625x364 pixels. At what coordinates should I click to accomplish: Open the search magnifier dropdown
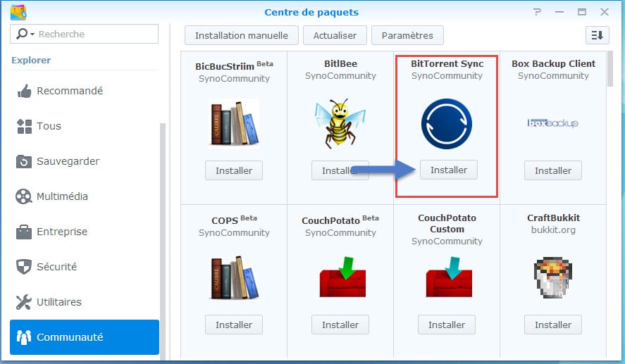pos(25,34)
